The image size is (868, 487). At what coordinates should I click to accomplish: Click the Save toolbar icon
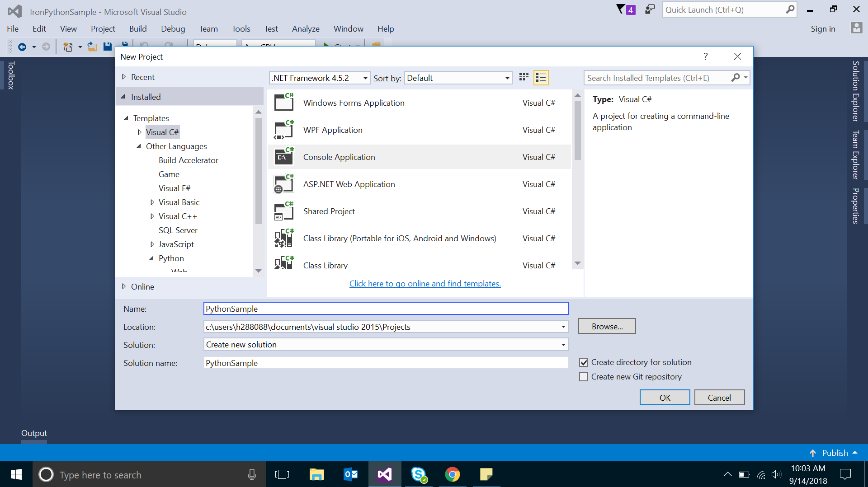click(x=108, y=47)
